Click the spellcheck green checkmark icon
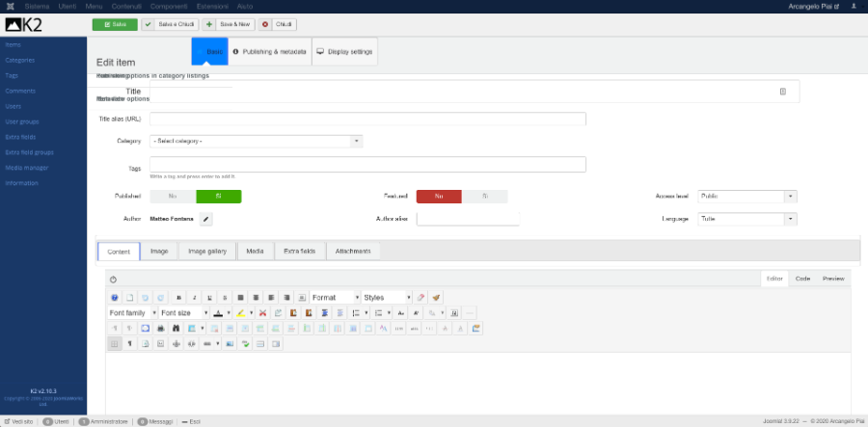Image resolution: width=868 pixels, height=427 pixels. pyautogui.click(x=246, y=343)
